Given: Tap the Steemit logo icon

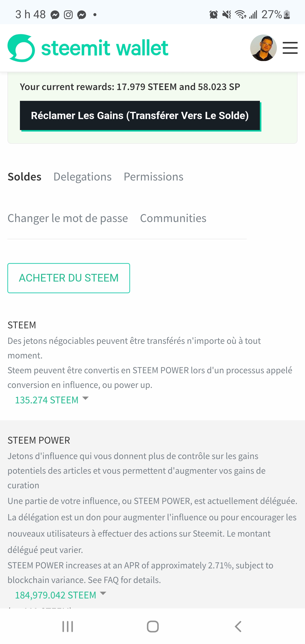Looking at the screenshot, I should 21,48.
